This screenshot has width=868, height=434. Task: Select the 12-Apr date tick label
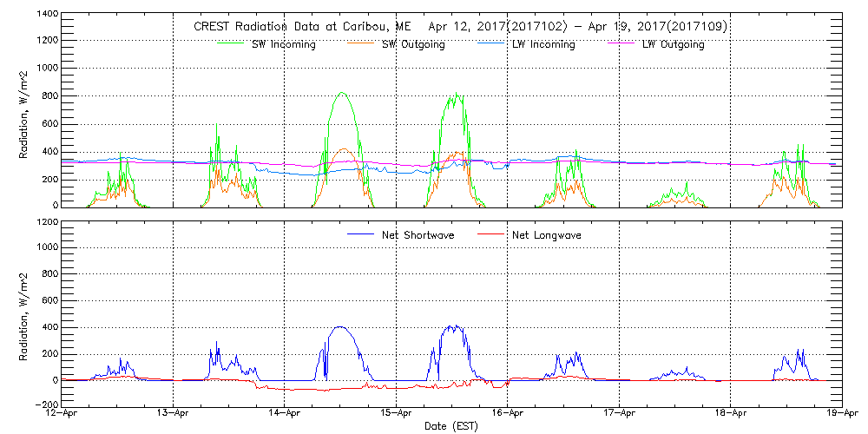click(x=63, y=415)
